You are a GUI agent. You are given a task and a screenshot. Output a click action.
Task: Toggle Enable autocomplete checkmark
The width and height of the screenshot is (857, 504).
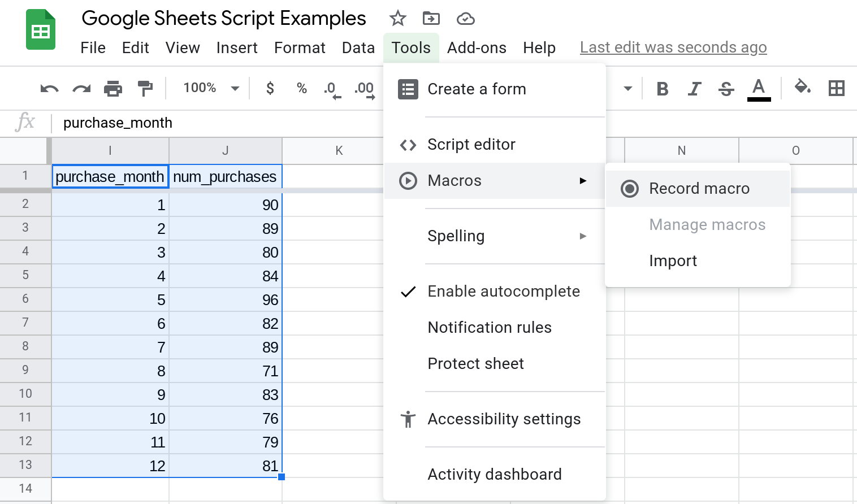[x=408, y=292]
